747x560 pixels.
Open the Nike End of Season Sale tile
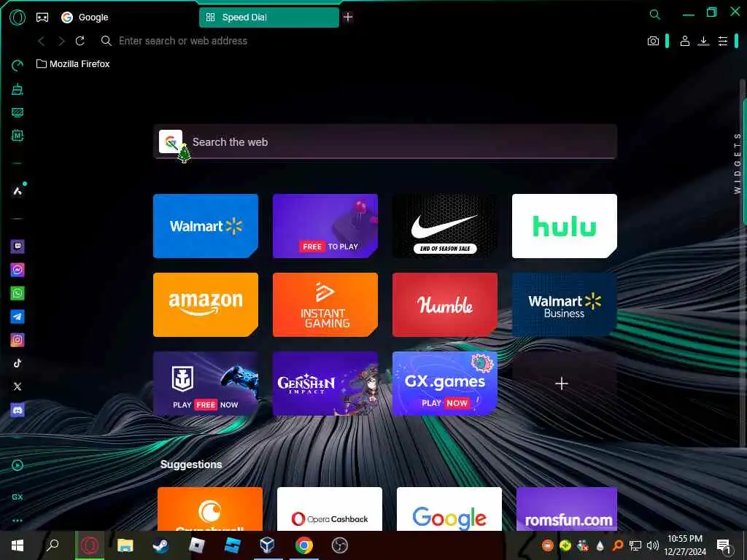coord(444,226)
